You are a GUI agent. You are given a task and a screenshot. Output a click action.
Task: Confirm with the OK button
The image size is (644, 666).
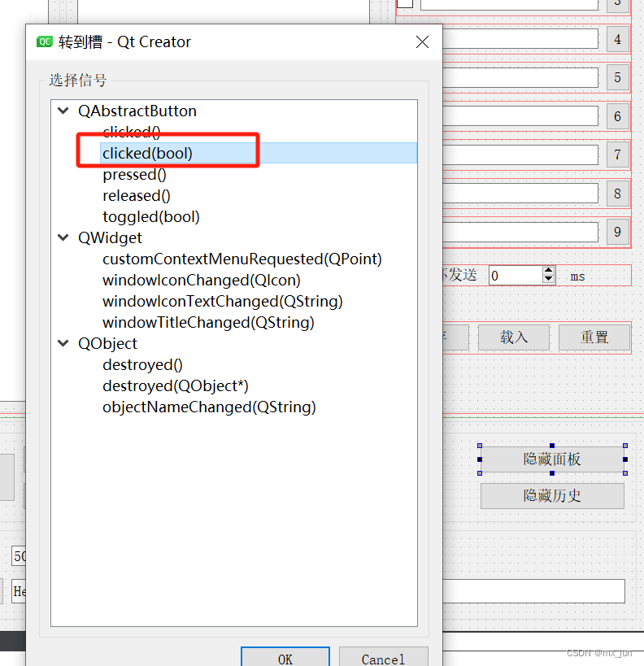pyautogui.click(x=285, y=658)
